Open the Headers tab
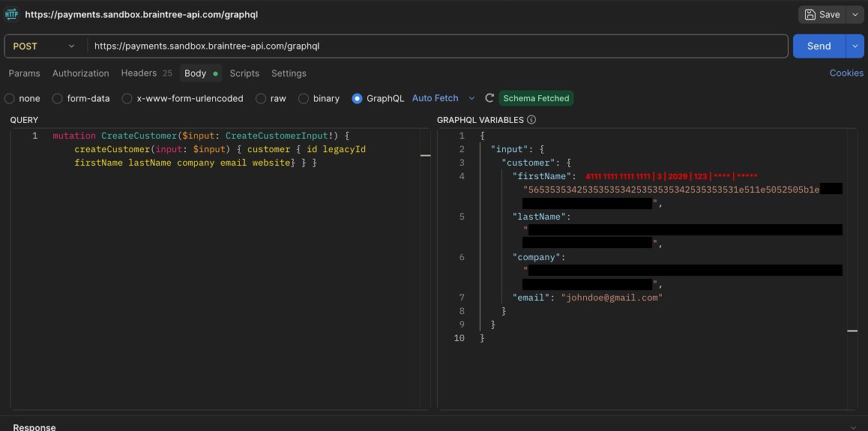Viewport: 868px width, 431px height. [147, 73]
